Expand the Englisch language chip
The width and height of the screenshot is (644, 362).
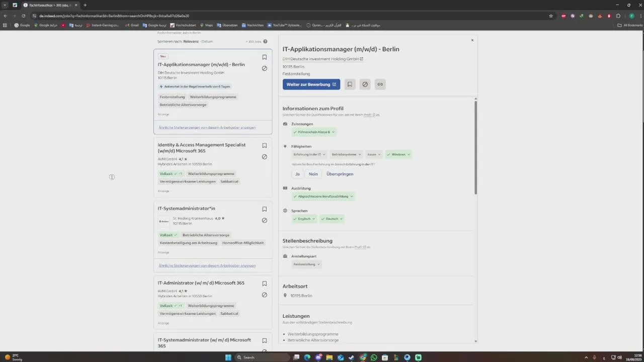pyautogui.click(x=304, y=219)
